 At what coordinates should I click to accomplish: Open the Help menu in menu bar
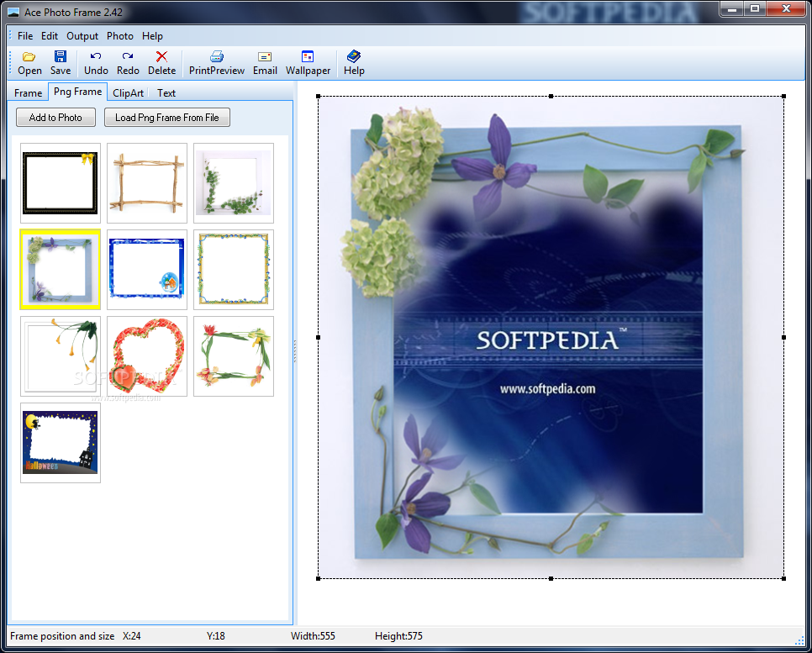[152, 36]
